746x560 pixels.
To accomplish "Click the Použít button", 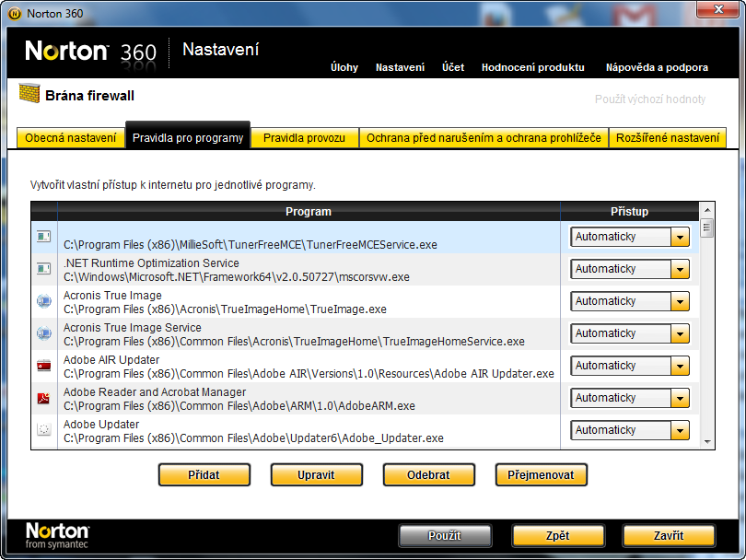I will [445, 536].
